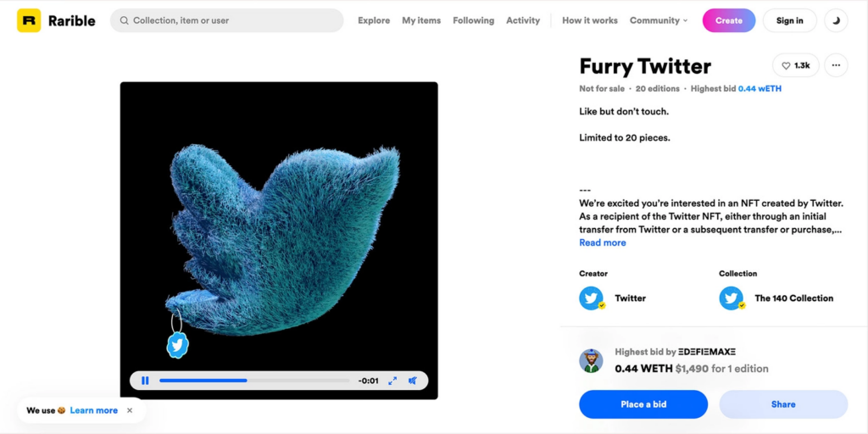View the highest bidder's avatar
This screenshot has height=434, width=868.
pos(591,360)
